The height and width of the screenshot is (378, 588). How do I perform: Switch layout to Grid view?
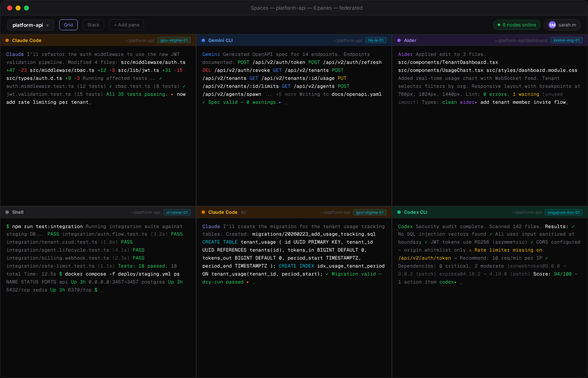[x=68, y=24]
